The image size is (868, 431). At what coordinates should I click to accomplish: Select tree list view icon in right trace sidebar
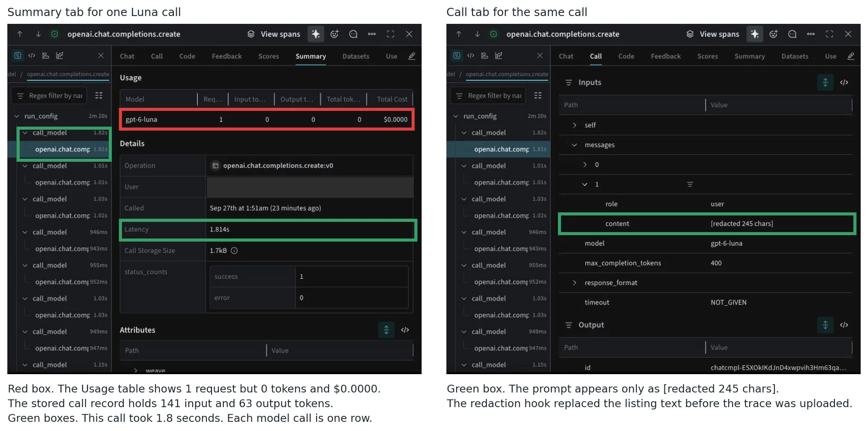pos(457,55)
